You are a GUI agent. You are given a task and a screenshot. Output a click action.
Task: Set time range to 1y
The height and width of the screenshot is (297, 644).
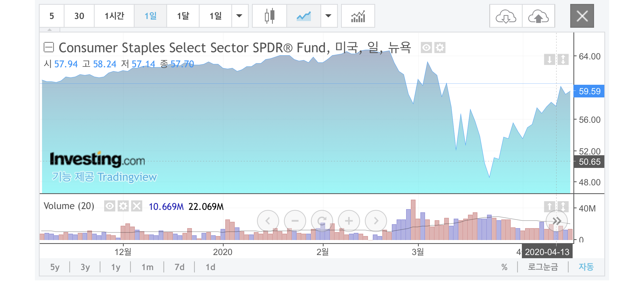pos(116,267)
